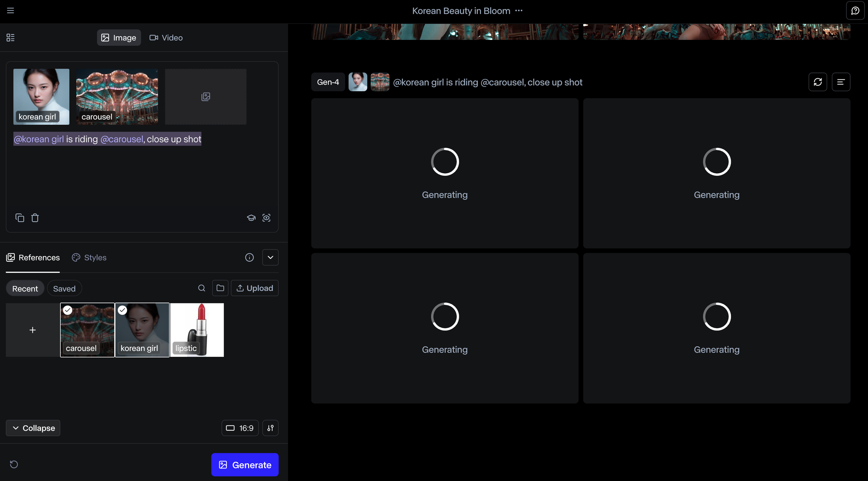Switch to the Styles tab
The image size is (868, 481).
click(89, 257)
